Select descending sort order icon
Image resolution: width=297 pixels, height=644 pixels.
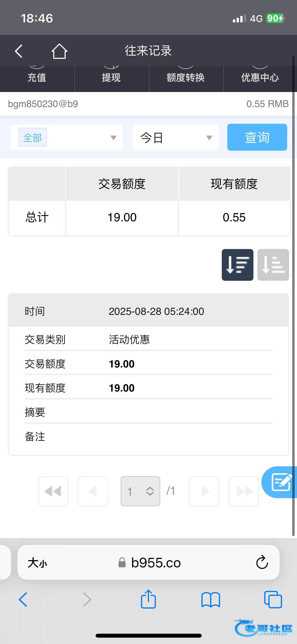point(237,265)
